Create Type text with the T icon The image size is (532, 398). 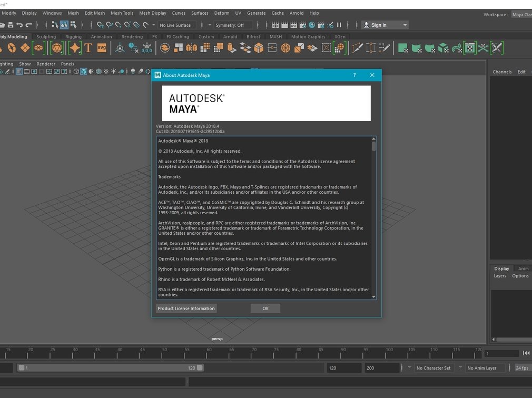88,48
